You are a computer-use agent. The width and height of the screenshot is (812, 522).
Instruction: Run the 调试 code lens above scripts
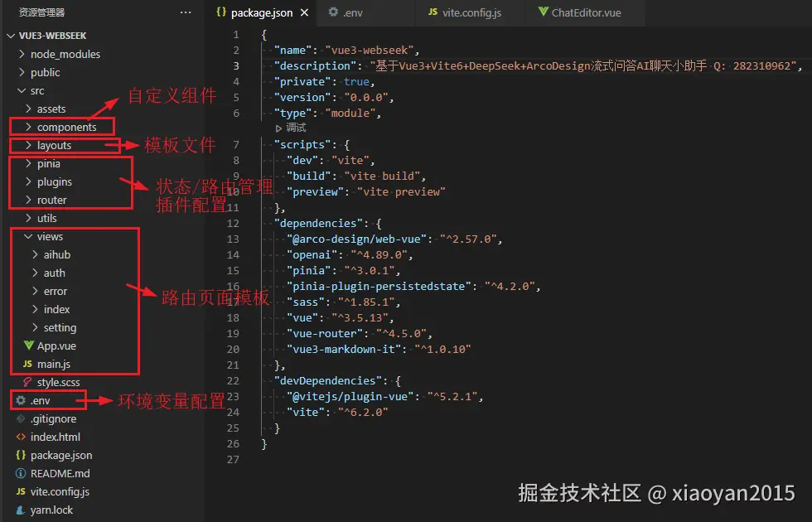[289, 127]
